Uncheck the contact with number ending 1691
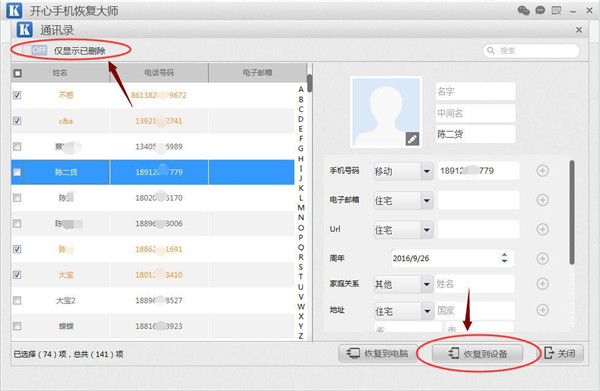The image size is (600, 391). point(17,249)
